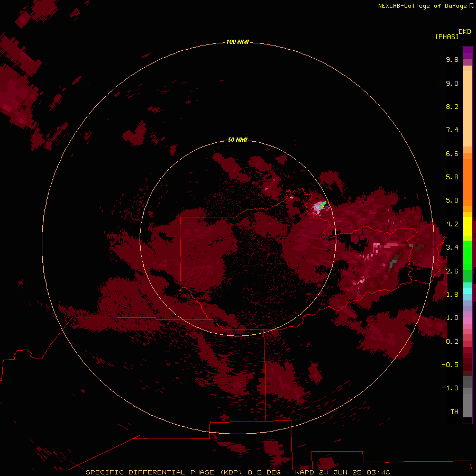Select the pink band of the color bar
This screenshot has height=476, width=476.
coord(467,321)
